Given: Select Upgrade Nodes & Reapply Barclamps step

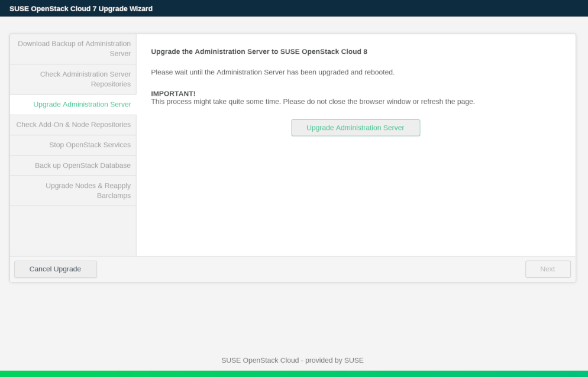Looking at the screenshot, I should coord(88,190).
